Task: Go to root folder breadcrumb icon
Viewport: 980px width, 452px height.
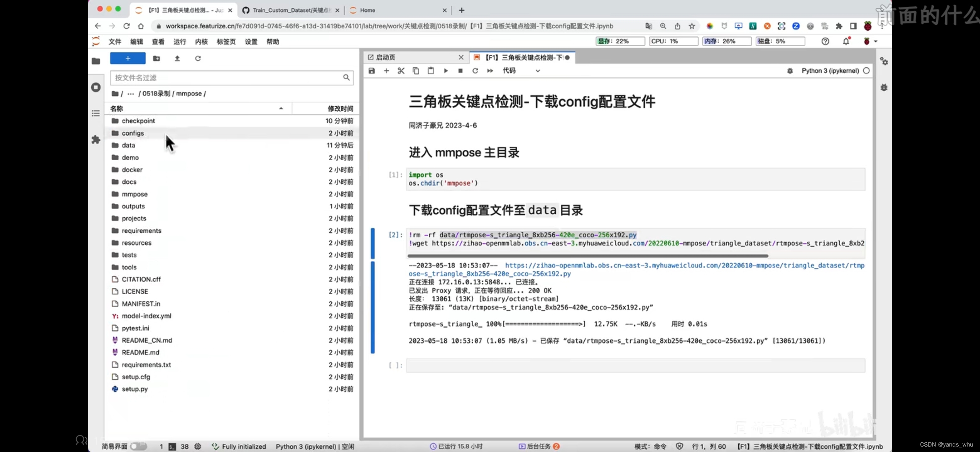Action: (115, 93)
